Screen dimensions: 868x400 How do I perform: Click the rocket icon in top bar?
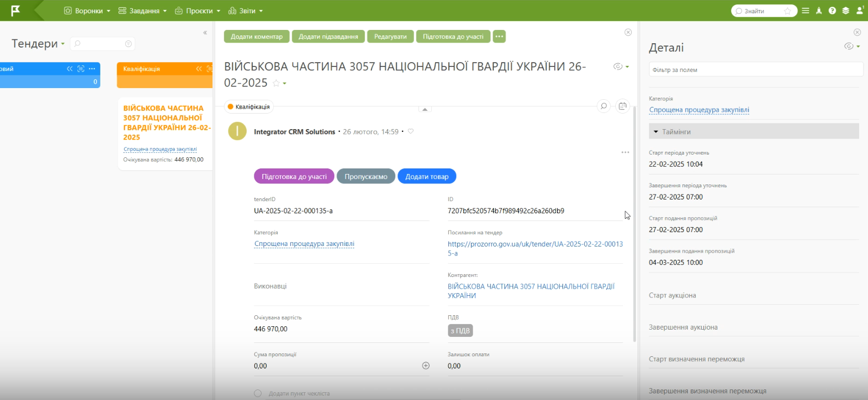point(819,11)
